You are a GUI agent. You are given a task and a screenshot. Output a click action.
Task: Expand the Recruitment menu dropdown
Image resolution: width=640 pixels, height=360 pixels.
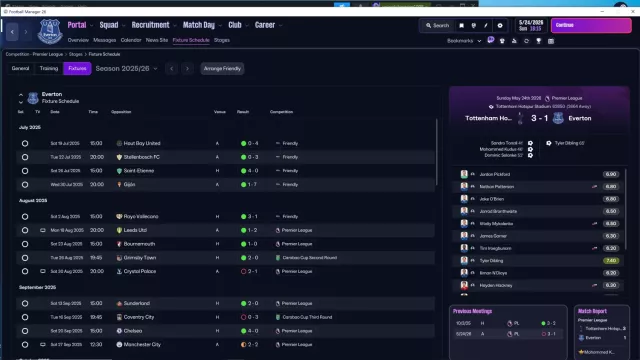pos(175,25)
